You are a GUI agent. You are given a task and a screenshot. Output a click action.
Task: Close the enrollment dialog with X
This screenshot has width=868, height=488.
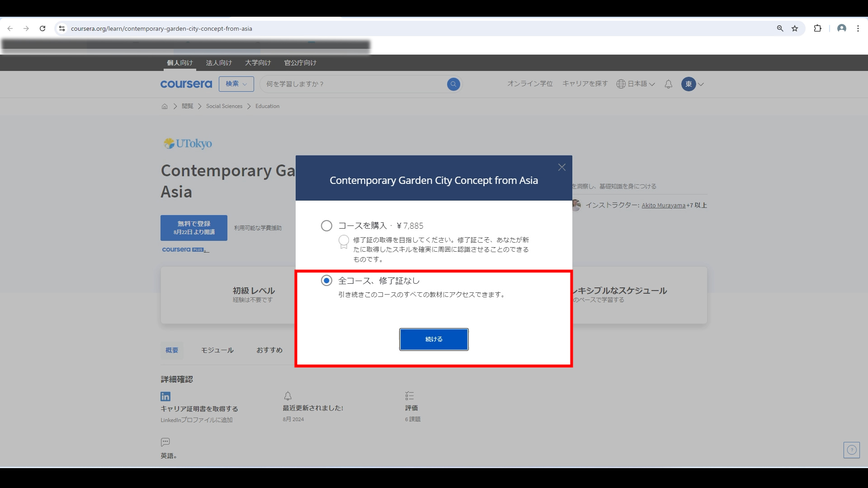point(561,167)
